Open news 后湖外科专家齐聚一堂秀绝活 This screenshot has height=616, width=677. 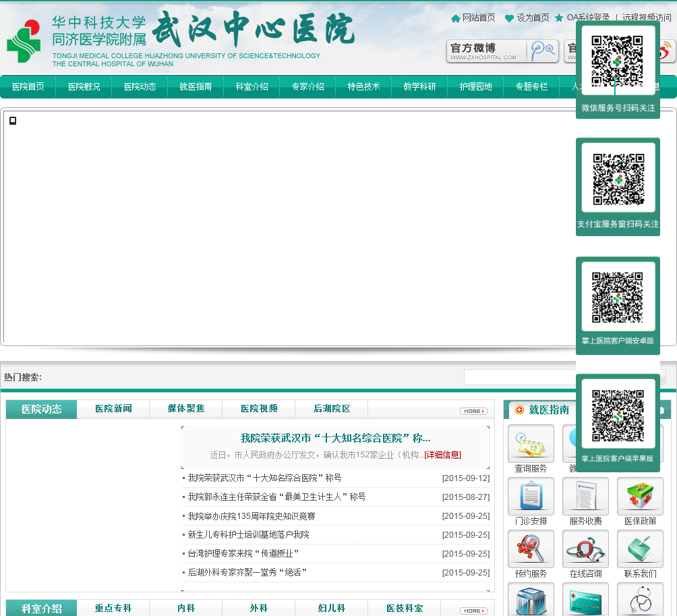(247, 572)
